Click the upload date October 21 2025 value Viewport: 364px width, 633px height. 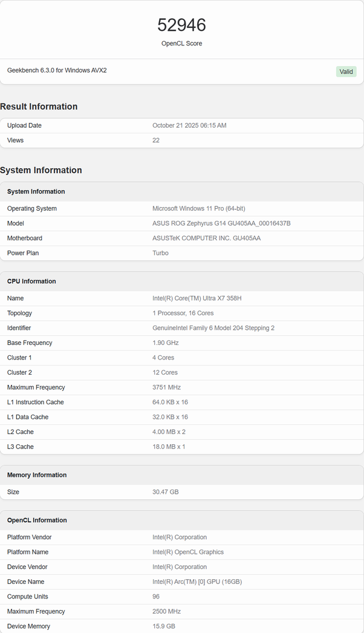click(x=189, y=126)
